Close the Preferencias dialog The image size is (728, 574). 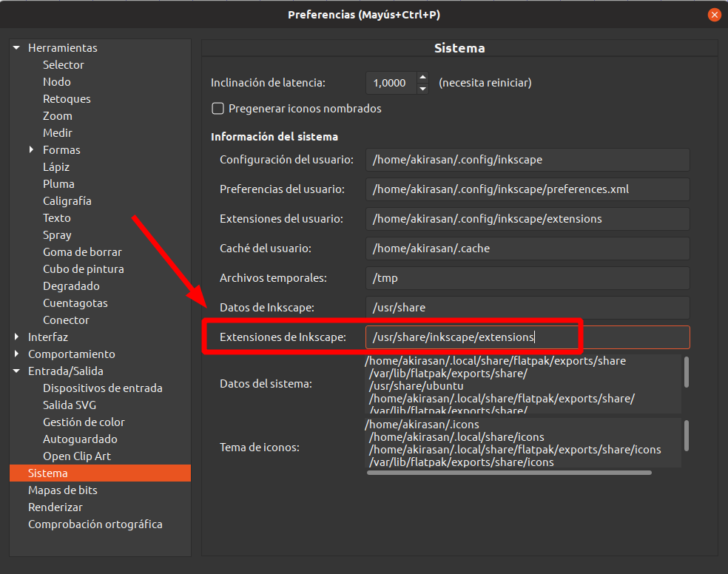coord(714,15)
